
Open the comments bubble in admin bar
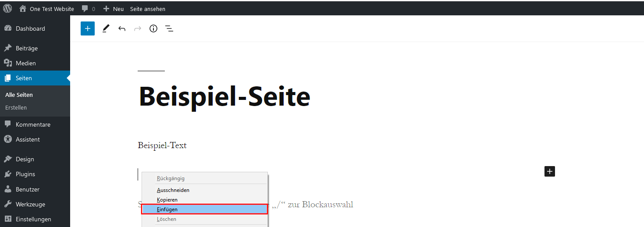click(x=88, y=9)
